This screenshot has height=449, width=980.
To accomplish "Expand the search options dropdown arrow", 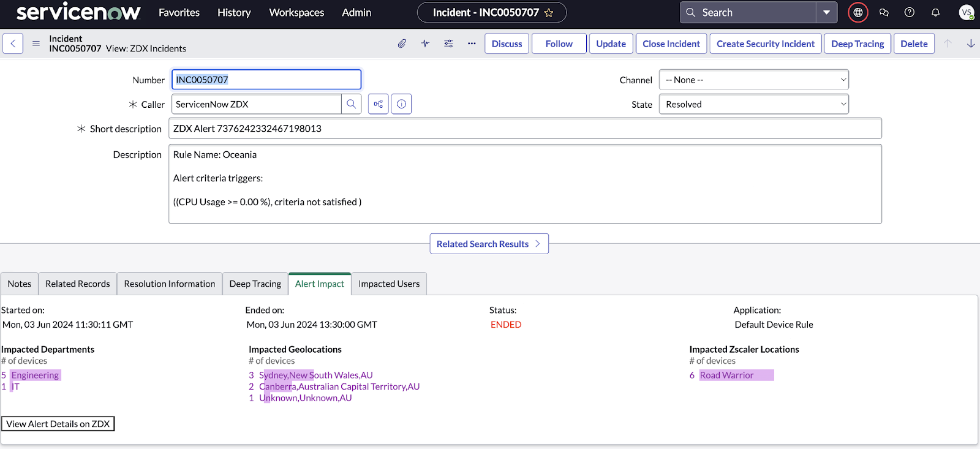I will pyautogui.click(x=827, y=12).
